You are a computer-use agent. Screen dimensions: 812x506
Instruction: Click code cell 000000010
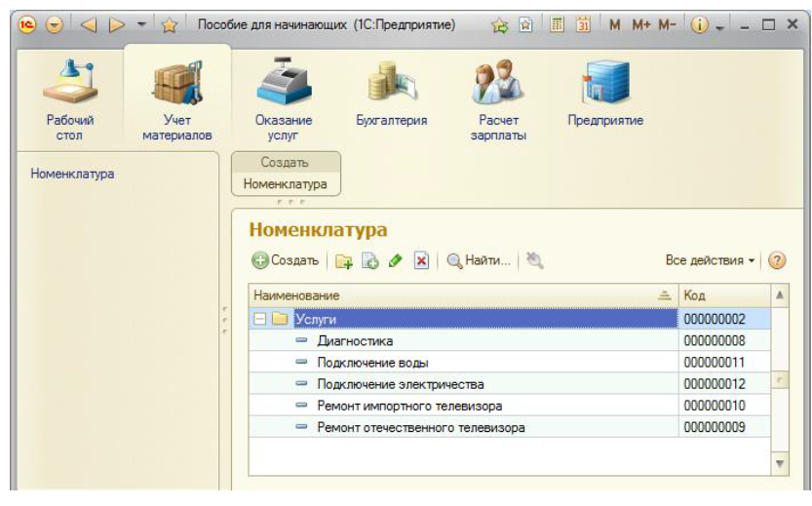point(724,406)
